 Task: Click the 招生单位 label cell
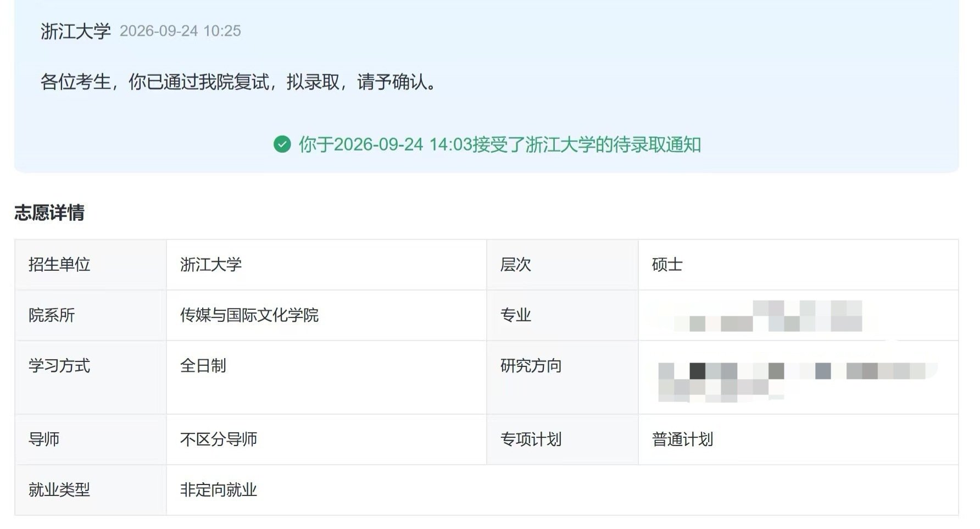[x=91, y=265]
